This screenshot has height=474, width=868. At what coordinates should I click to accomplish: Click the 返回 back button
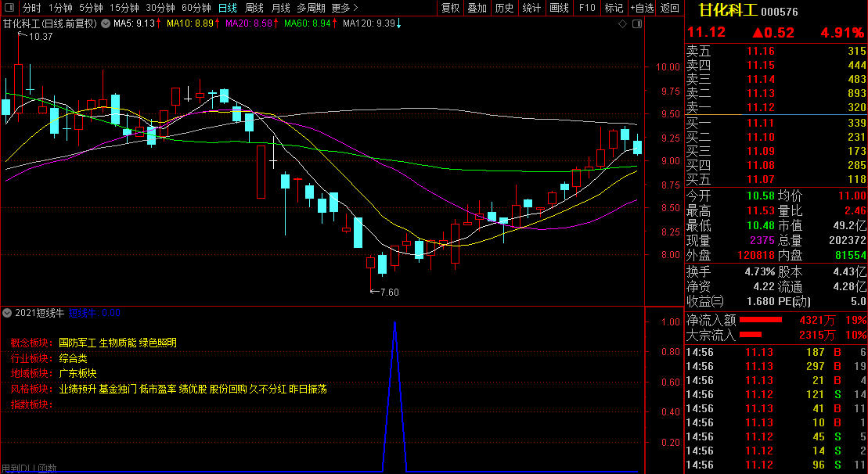click(x=670, y=8)
